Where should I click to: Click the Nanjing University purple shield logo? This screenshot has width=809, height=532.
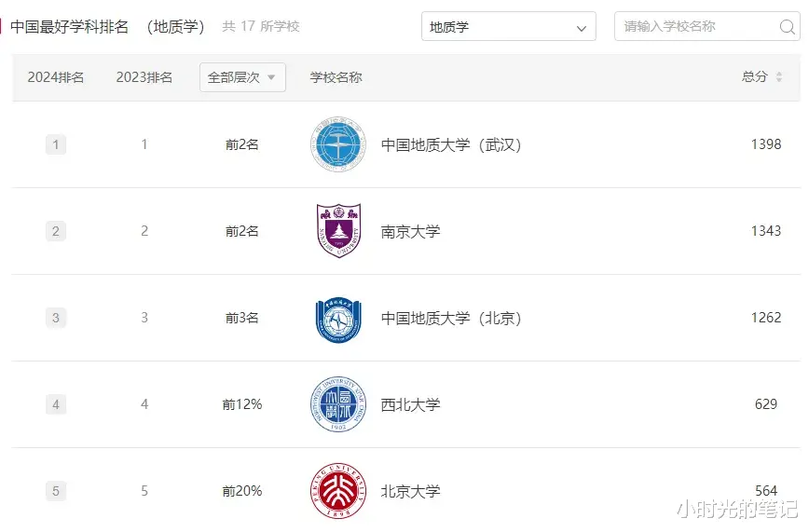pyautogui.click(x=337, y=231)
